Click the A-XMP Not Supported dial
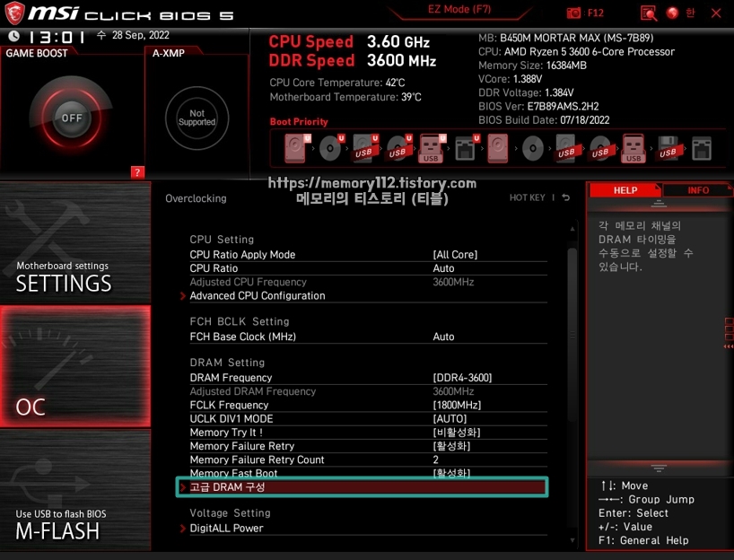 coord(197,118)
